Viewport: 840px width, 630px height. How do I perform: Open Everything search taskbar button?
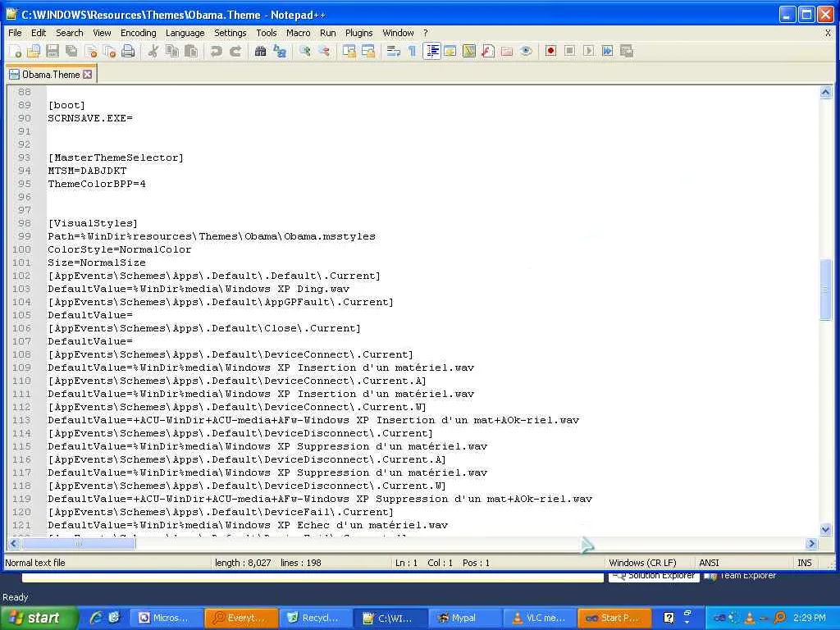tap(241, 618)
